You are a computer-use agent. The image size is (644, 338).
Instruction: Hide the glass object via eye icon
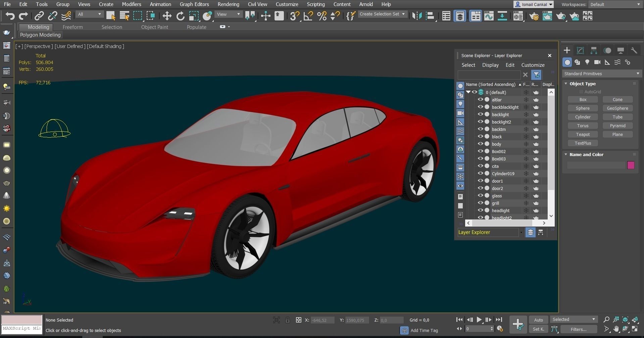pyautogui.click(x=480, y=196)
